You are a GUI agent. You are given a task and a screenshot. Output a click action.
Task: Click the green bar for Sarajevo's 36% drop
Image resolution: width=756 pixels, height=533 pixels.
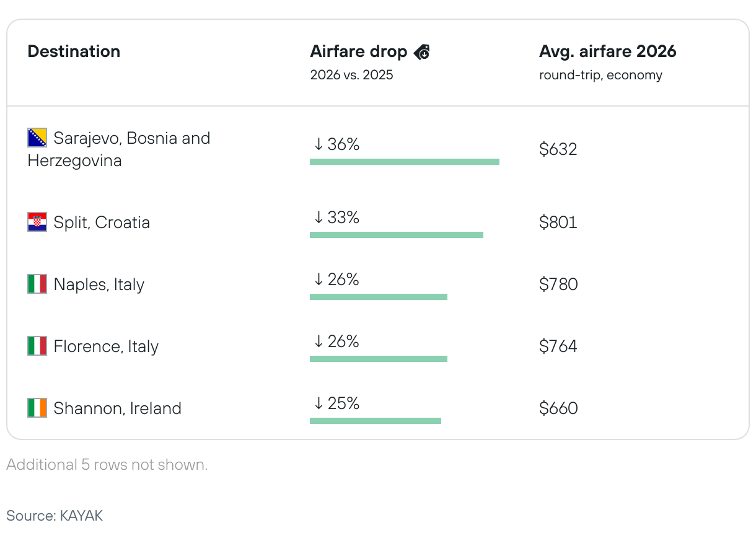point(404,162)
